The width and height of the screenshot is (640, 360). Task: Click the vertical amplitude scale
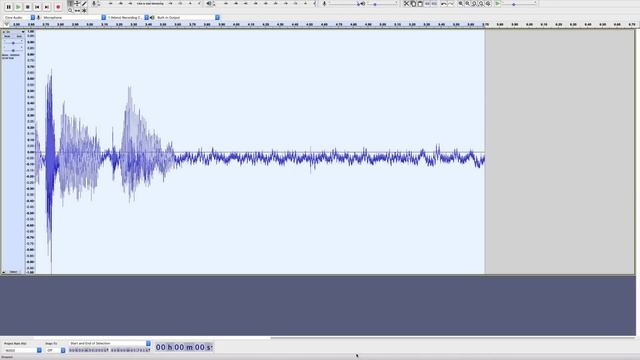click(x=31, y=151)
